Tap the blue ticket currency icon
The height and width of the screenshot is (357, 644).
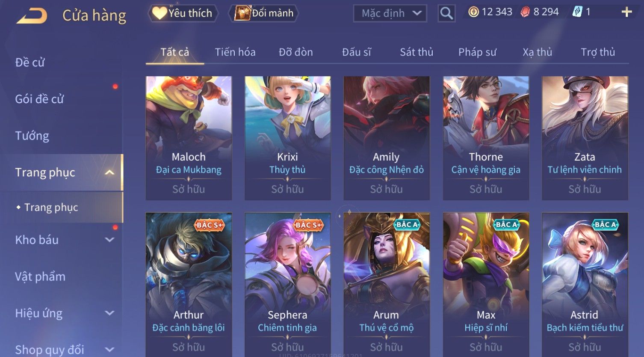click(x=577, y=12)
